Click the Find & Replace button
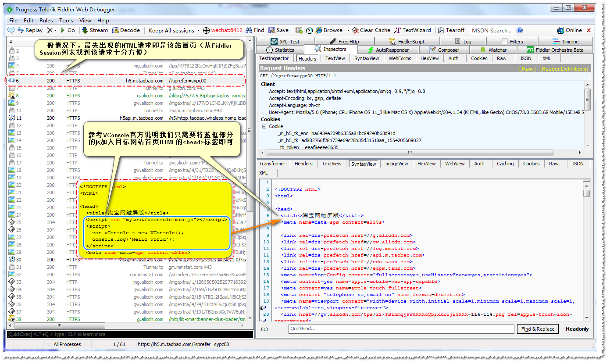 [538, 329]
